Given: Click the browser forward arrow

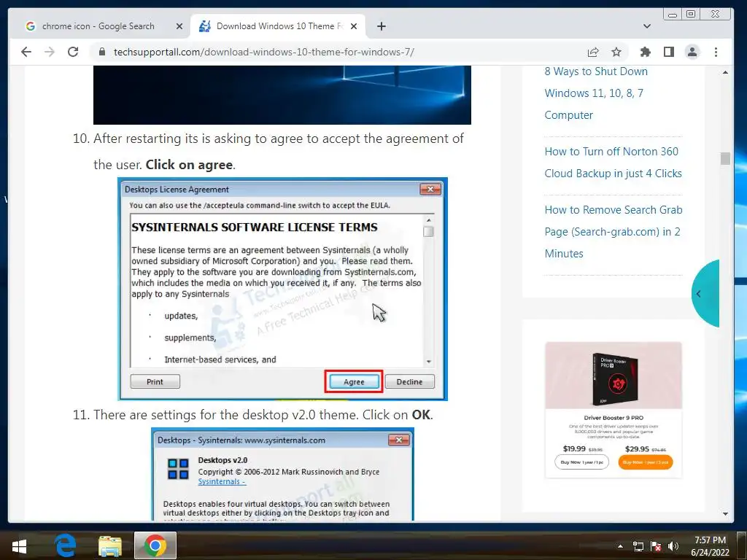Looking at the screenshot, I should 50,52.
